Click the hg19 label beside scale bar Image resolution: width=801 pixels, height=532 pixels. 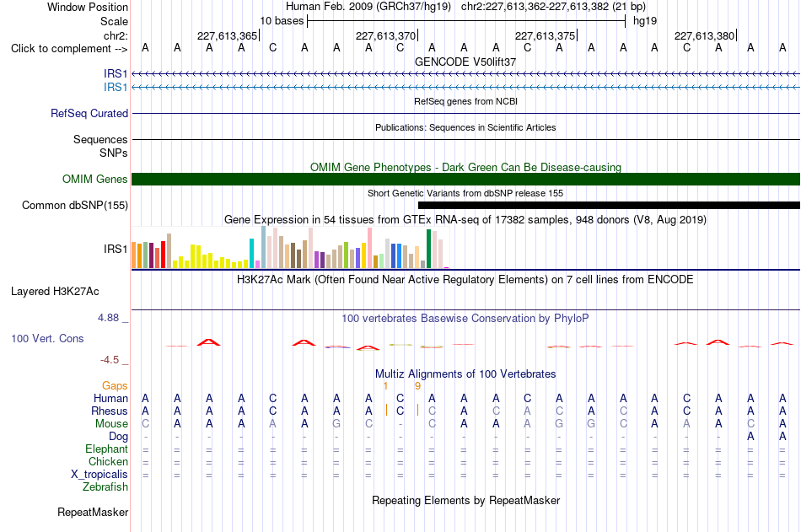645,21
